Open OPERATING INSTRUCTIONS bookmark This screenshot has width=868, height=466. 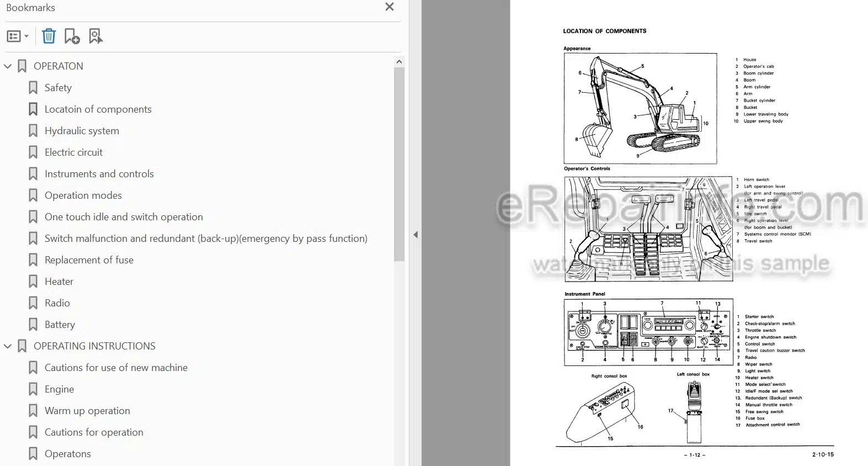94,346
